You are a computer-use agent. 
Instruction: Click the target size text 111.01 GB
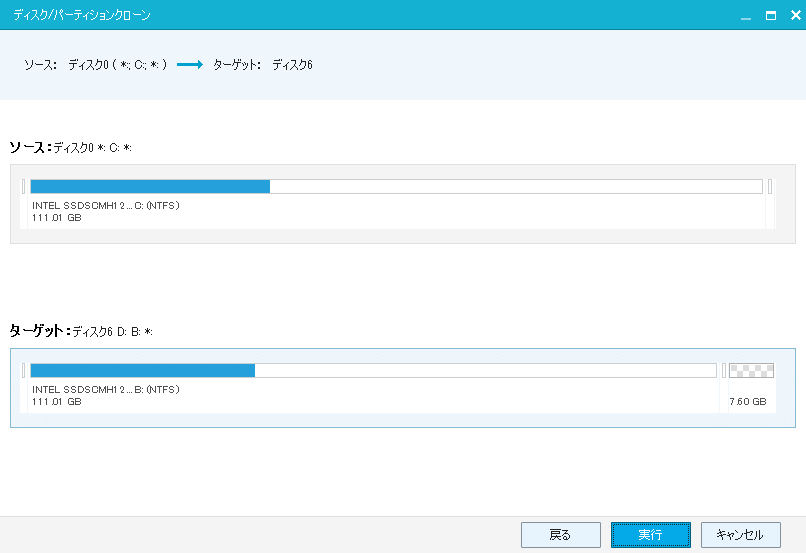(x=57, y=402)
